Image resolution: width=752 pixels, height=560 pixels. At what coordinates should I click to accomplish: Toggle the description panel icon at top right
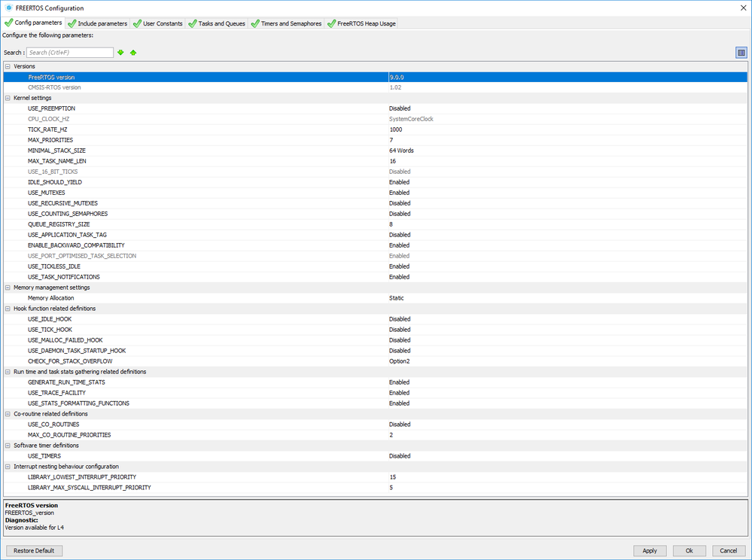click(x=741, y=52)
